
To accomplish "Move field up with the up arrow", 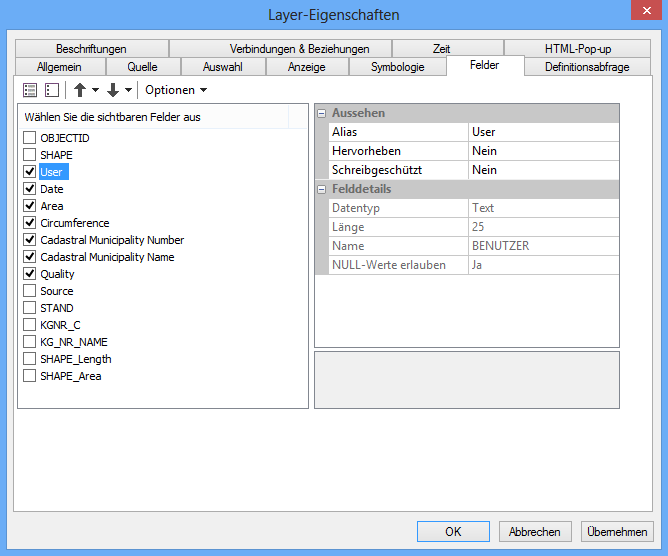I will pos(80,90).
